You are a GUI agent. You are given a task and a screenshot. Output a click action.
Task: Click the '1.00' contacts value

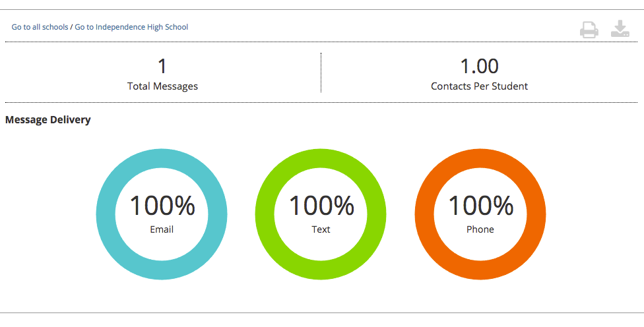[x=479, y=67]
